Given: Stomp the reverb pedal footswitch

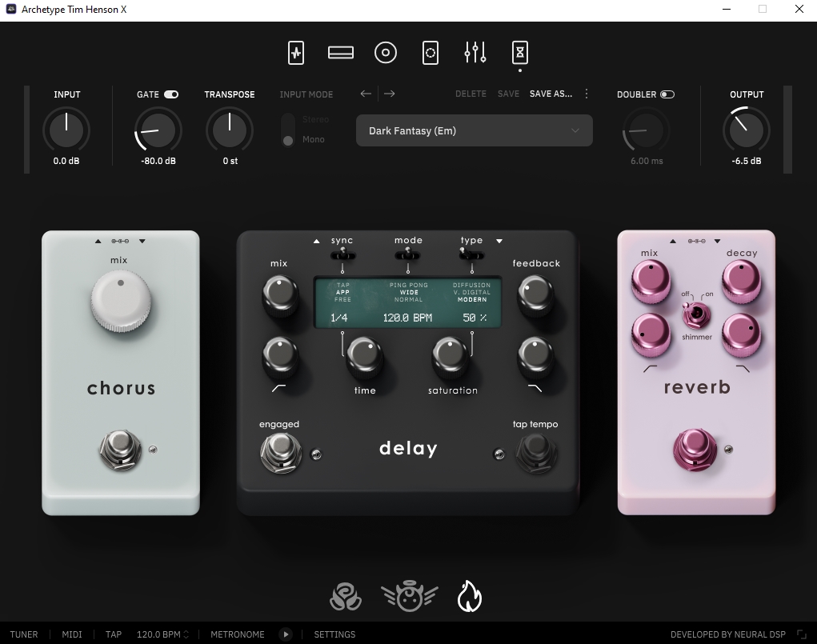Looking at the screenshot, I should pyautogui.click(x=695, y=449).
